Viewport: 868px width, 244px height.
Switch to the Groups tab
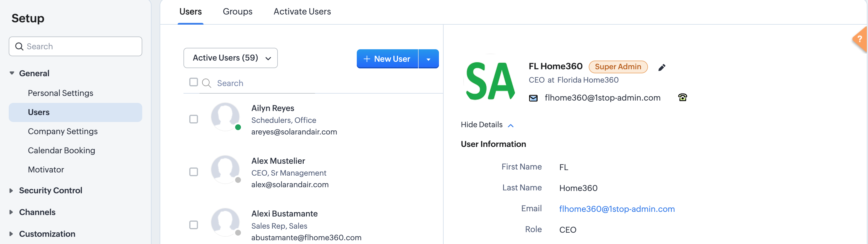pyautogui.click(x=237, y=12)
